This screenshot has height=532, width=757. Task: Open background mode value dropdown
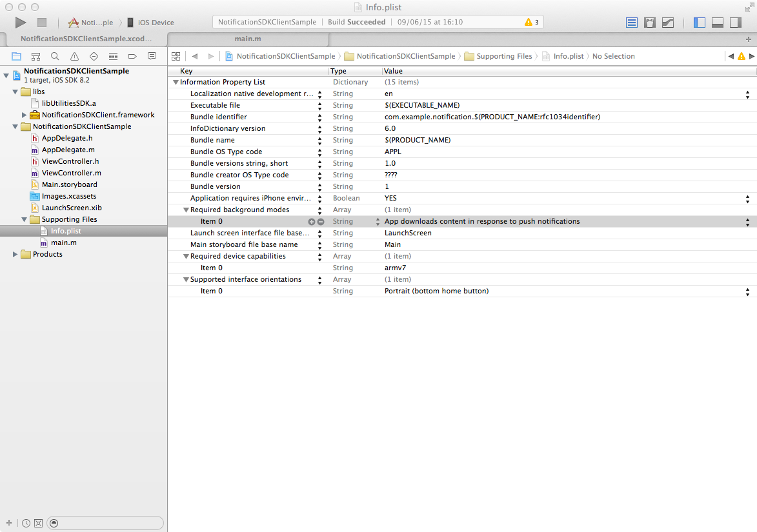click(747, 222)
